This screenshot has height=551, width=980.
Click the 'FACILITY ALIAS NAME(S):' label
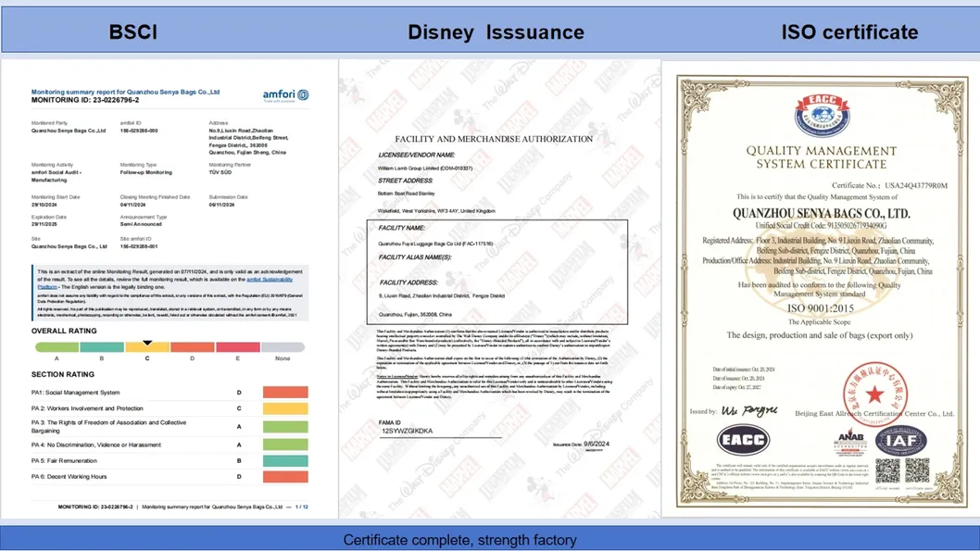pyautogui.click(x=415, y=257)
